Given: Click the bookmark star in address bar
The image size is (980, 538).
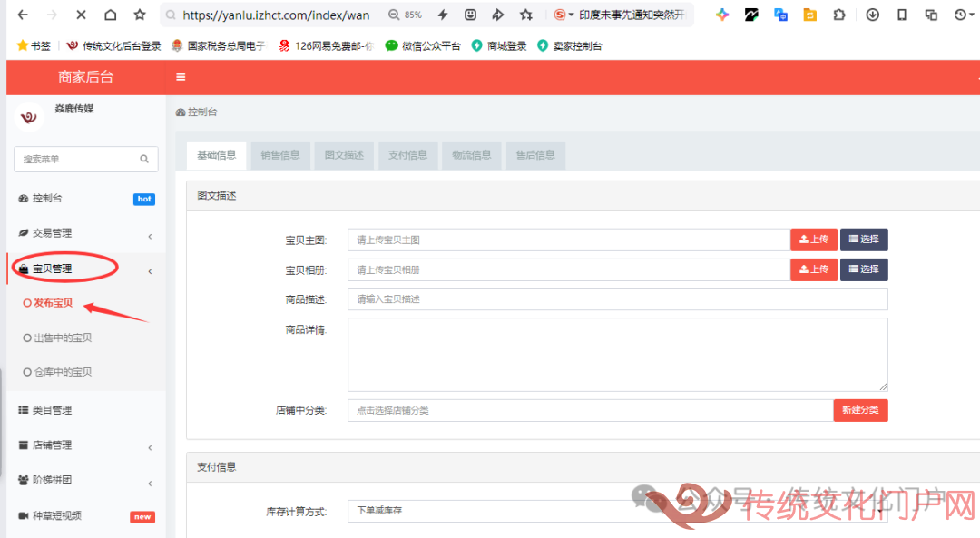Looking at the screenshot, I should point(527,14).
